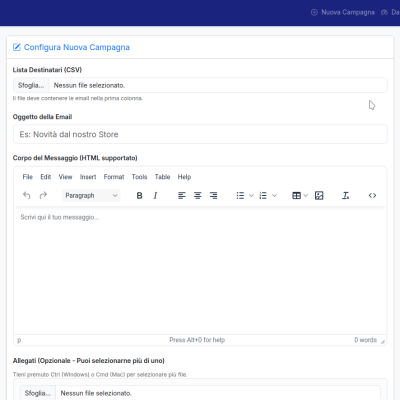The width and height of the screenshot is (400, 400).
Task: Click the Configura Nuova Campagna heading
Action: [x=77, y=47]
